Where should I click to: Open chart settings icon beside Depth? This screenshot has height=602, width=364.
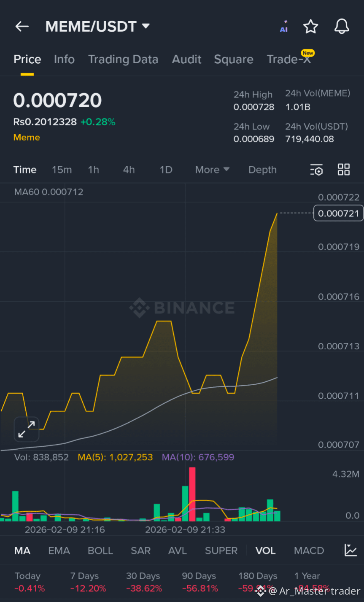point(316,170)
